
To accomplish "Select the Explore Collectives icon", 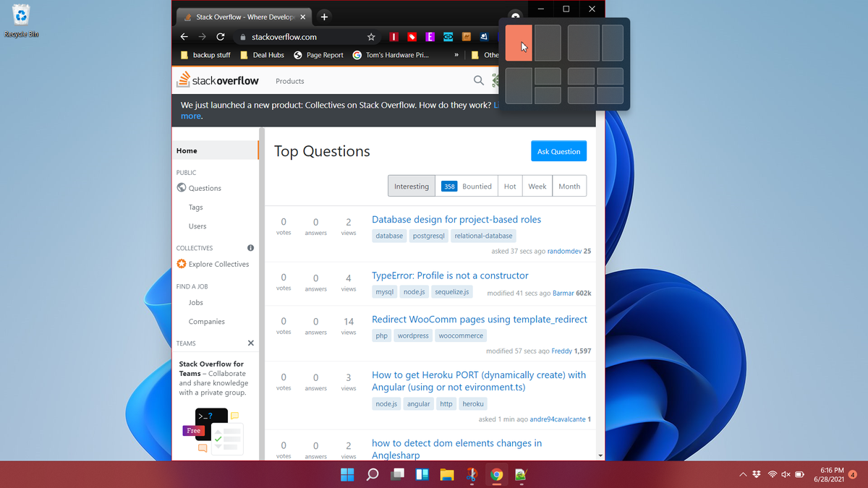I will [181, 264].
